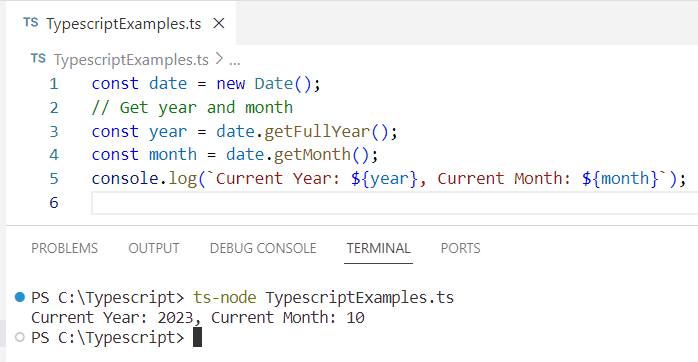The image size is (698, 362).
Task: Click '${month}' in the template string
Action: 620,179
